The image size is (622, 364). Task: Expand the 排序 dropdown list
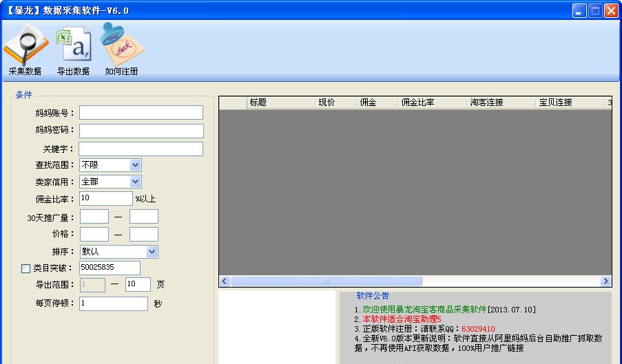[152, 252]
